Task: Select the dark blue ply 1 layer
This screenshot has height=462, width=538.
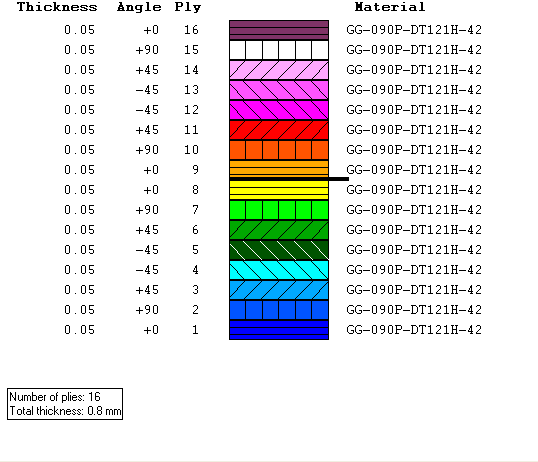Action: [279, 330]
